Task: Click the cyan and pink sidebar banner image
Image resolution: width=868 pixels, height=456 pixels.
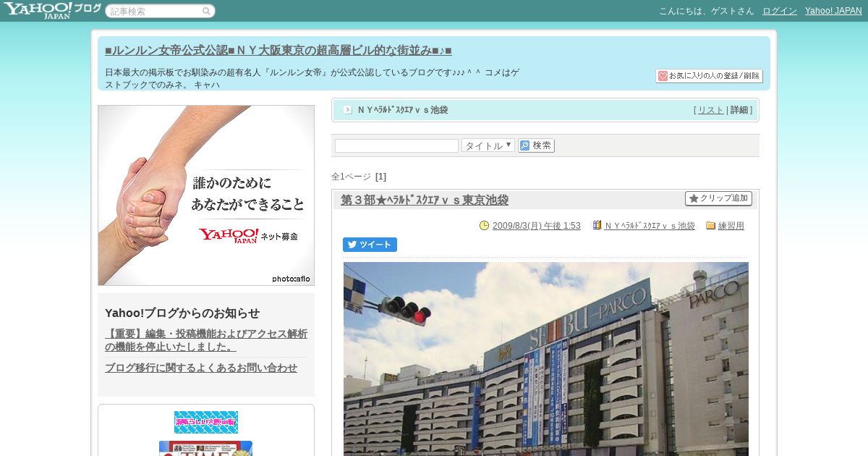Action: 206,422
